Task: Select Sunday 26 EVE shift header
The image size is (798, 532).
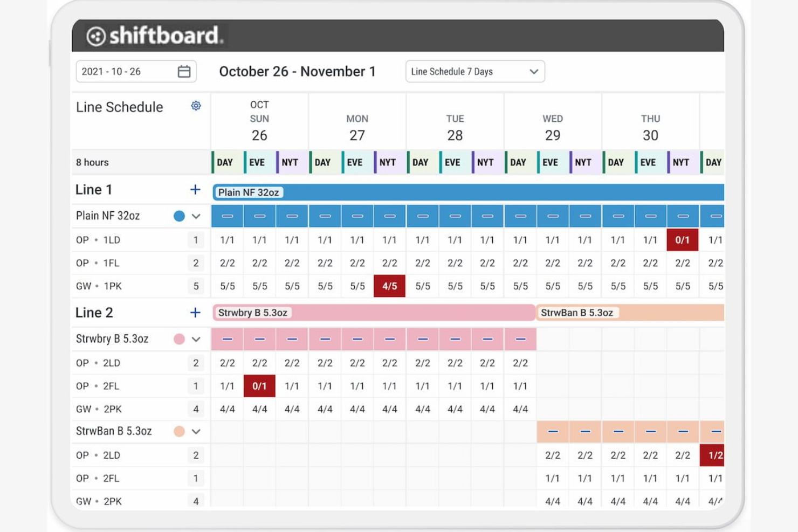Action: tap(259, 162)
